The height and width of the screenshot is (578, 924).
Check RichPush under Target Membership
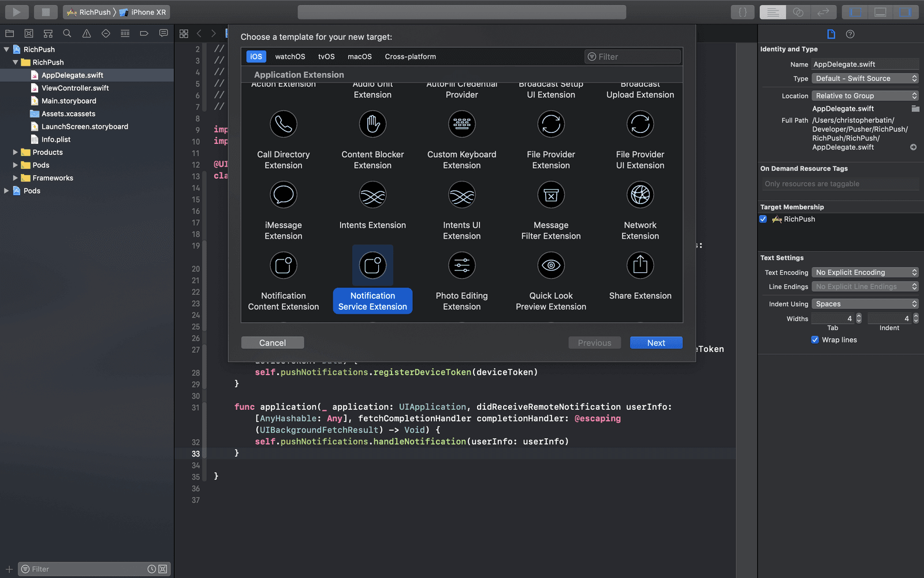pyautogui.click(x=763, y=219)
